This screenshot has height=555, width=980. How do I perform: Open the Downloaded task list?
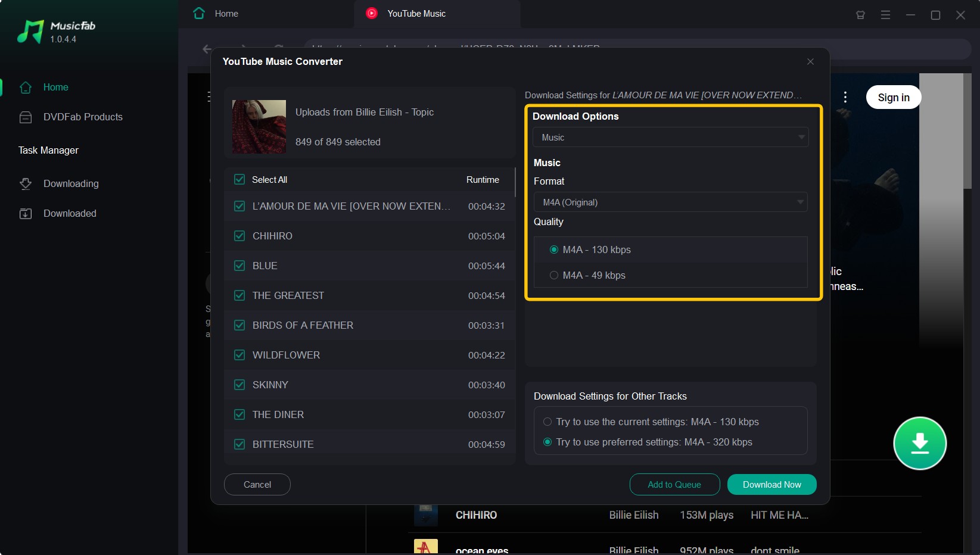70,214
